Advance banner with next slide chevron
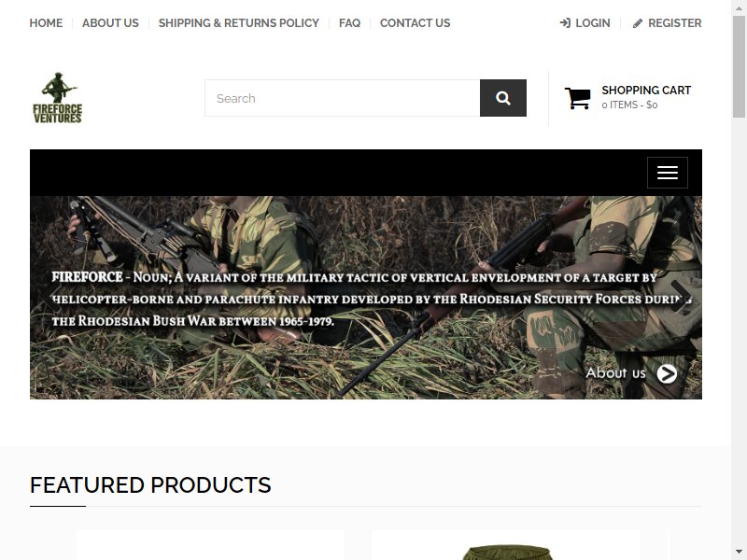 click(681, 296)
